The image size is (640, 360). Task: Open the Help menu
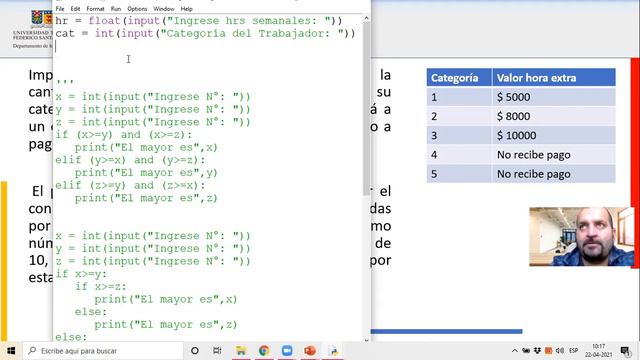point(187,9)
